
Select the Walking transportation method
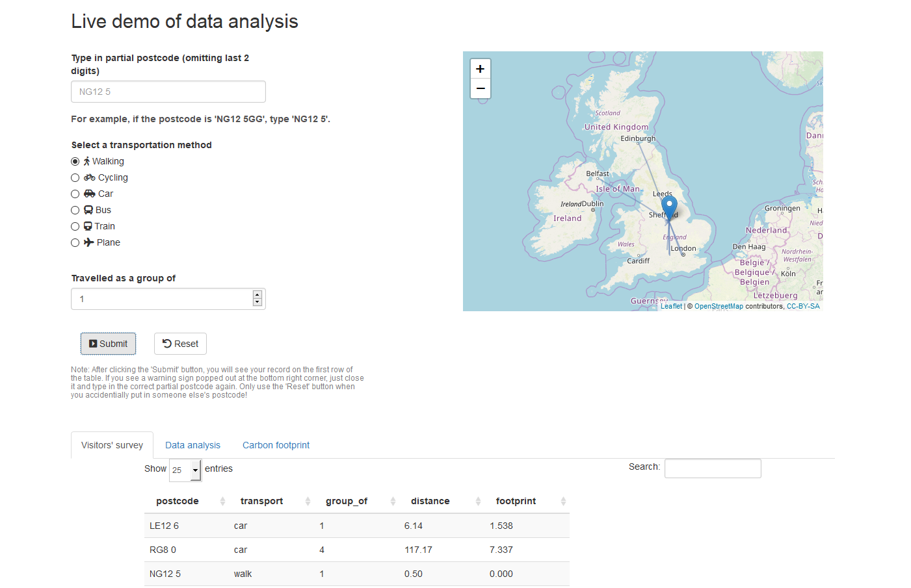point(75,160)
